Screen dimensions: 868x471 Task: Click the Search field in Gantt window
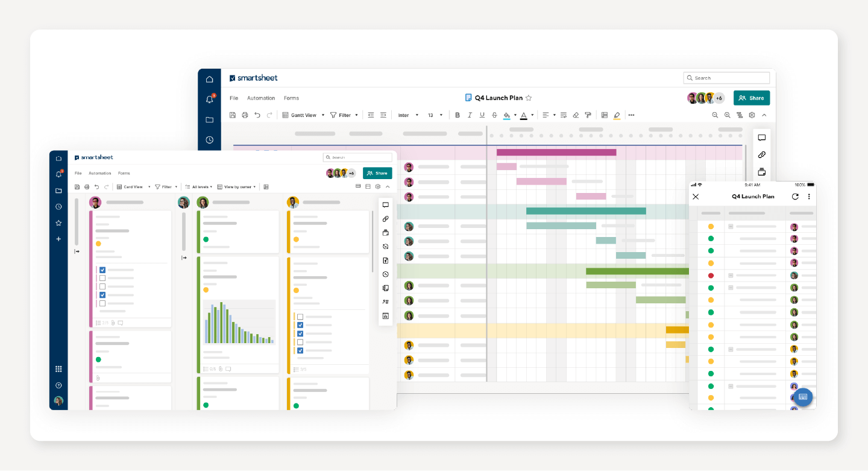(x=726, y=78)
